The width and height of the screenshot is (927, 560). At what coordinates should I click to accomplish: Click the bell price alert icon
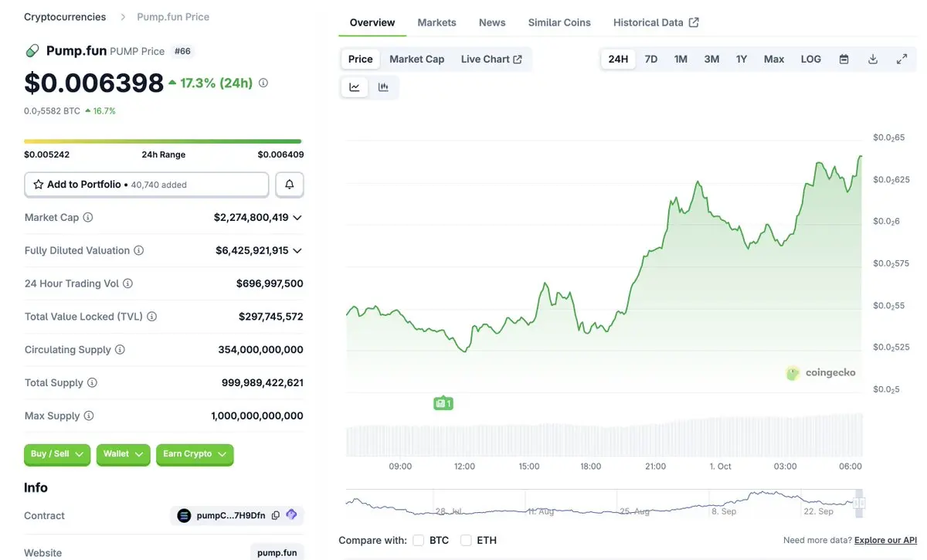(x=290, y=185)
